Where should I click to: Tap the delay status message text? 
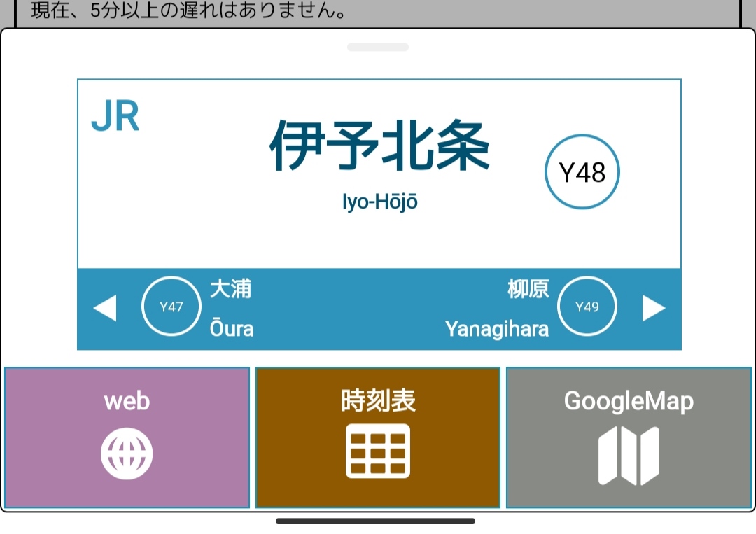(189, 12)
